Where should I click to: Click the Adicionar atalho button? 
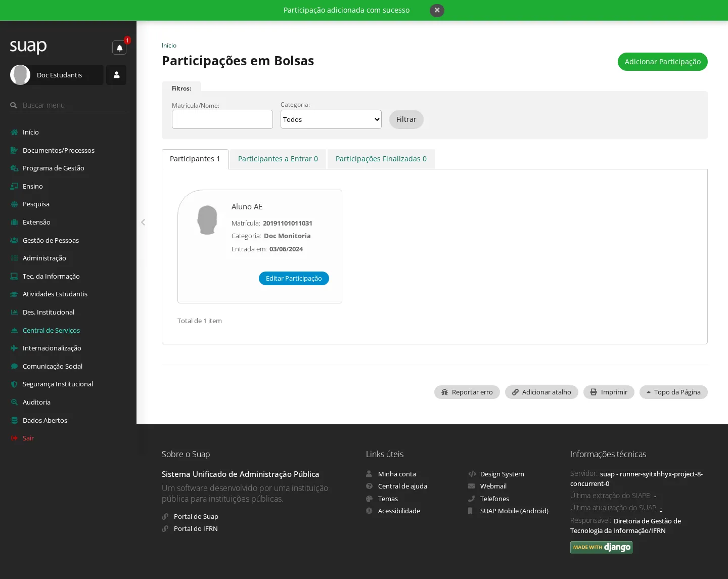coord(541,392)
